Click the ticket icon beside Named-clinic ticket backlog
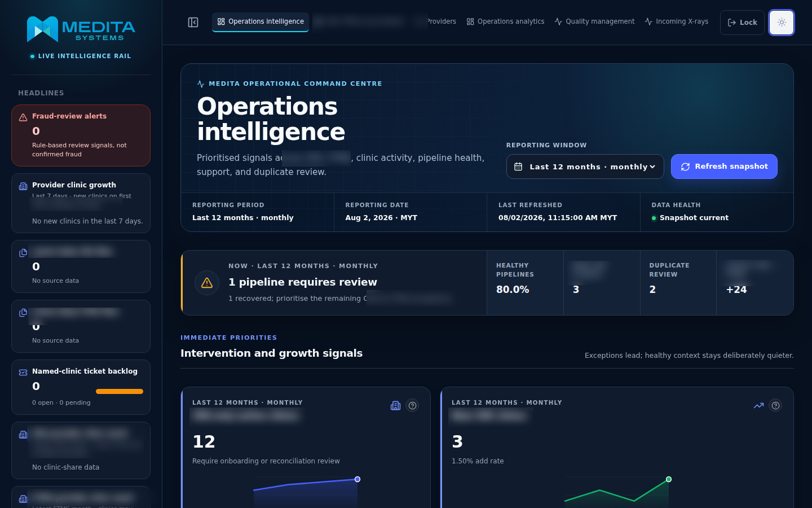This screenshot has height=508, width=812. coord(23,373)
